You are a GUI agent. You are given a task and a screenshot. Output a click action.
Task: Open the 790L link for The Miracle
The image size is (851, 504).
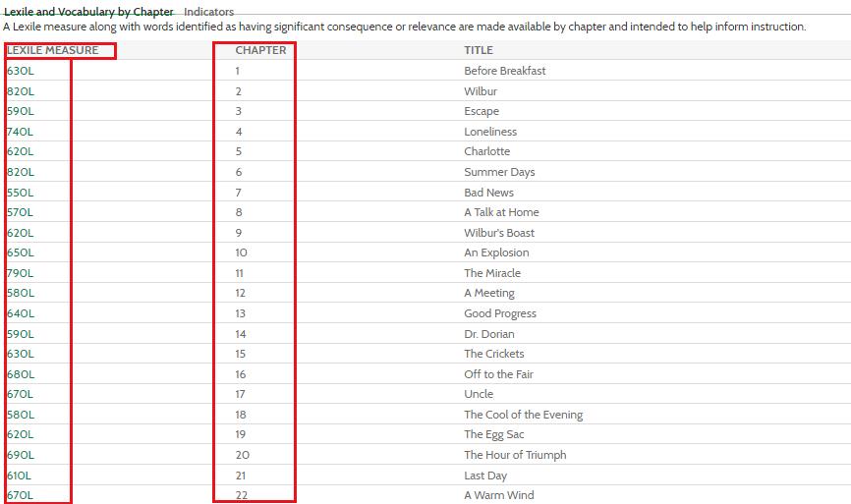[20, 273]
